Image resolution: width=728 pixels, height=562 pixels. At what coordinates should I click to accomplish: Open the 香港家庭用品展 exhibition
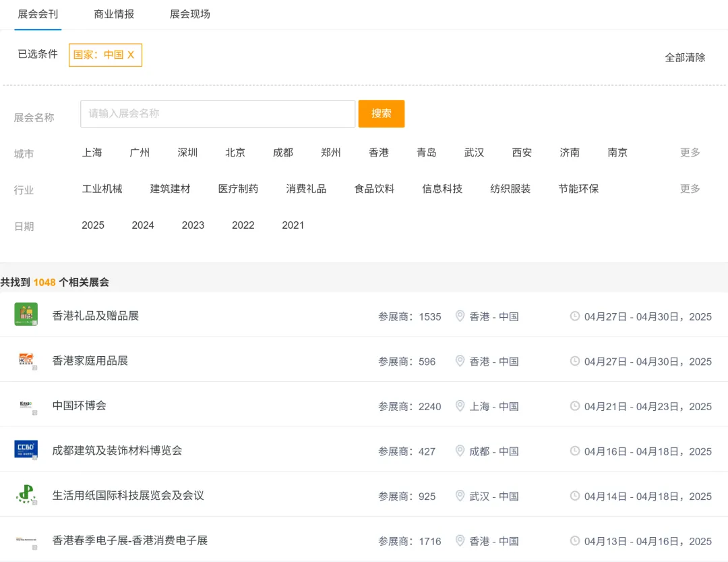[90, 361]
